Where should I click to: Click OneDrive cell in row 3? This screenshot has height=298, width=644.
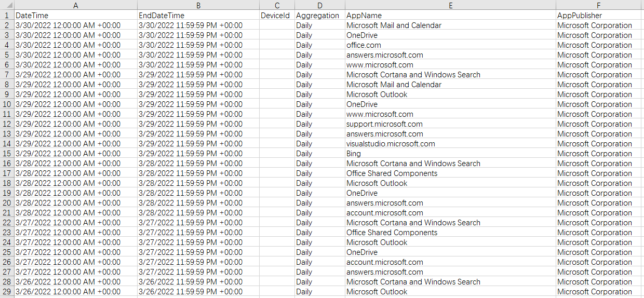450,35
